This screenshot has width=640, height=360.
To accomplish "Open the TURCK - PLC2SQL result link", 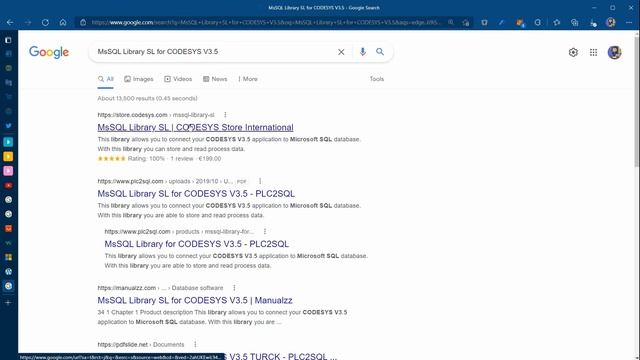I will pos(281,356).
